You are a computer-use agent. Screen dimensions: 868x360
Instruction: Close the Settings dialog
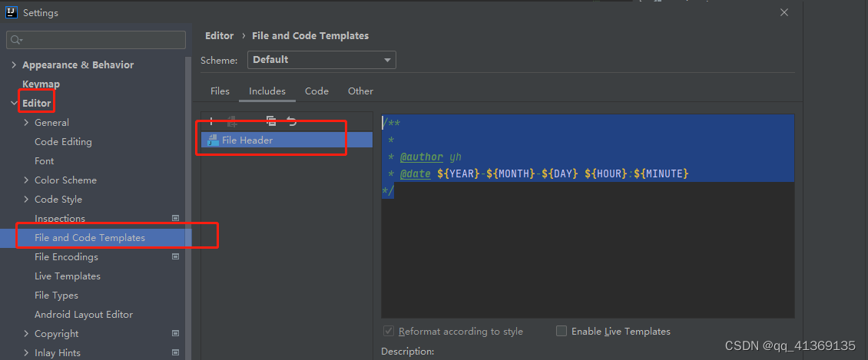click(784, 12)
